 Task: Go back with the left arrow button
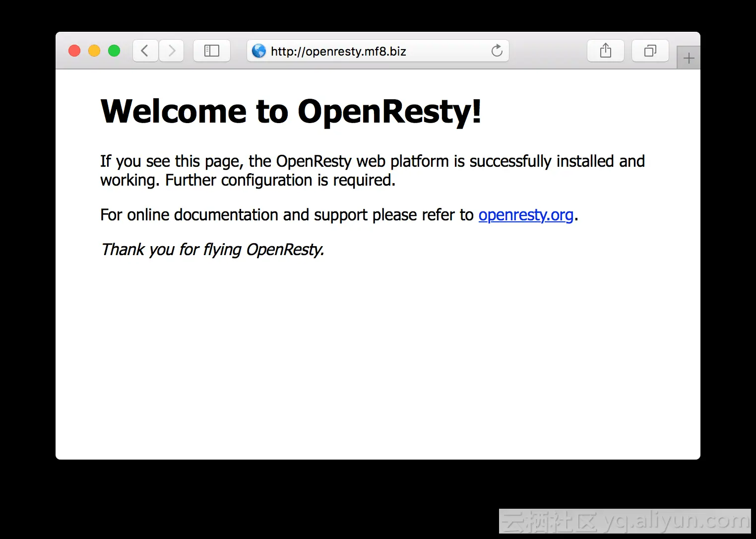145,51
